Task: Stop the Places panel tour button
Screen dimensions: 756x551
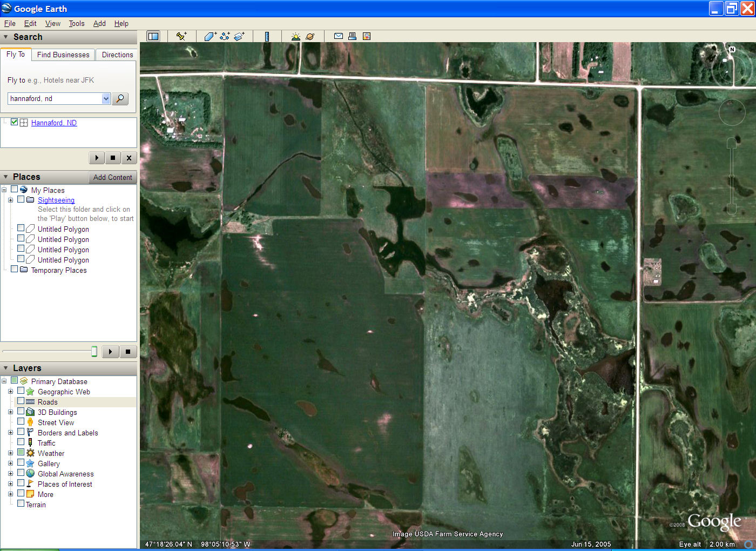Action: click(128, 352)
